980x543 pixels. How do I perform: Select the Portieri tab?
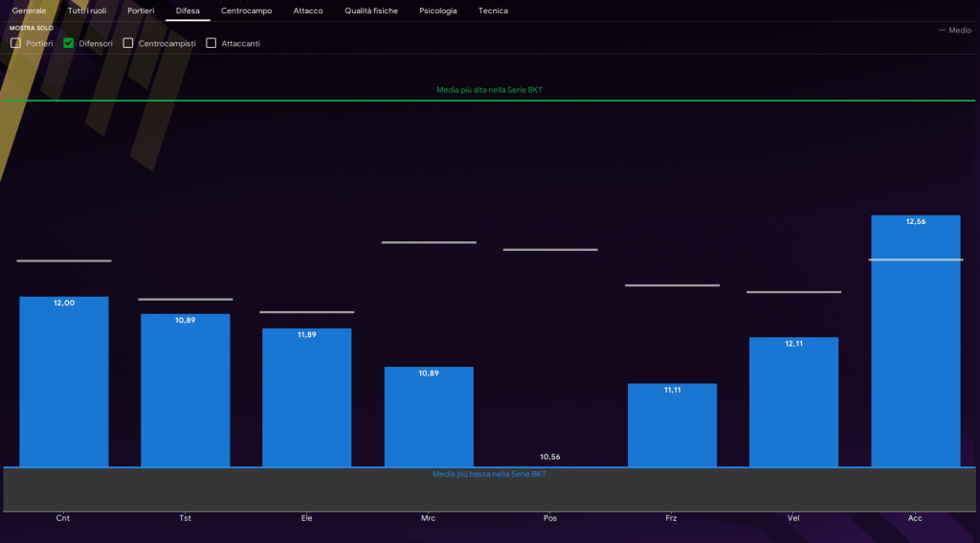point(141,11)
